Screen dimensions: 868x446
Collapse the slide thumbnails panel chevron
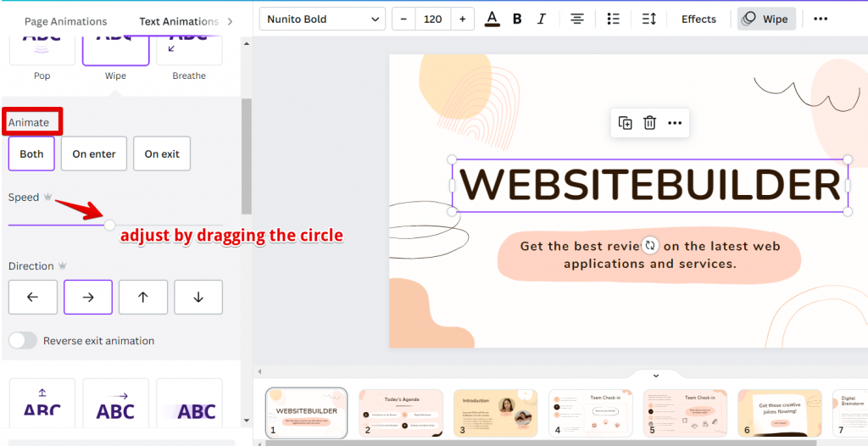655,375
